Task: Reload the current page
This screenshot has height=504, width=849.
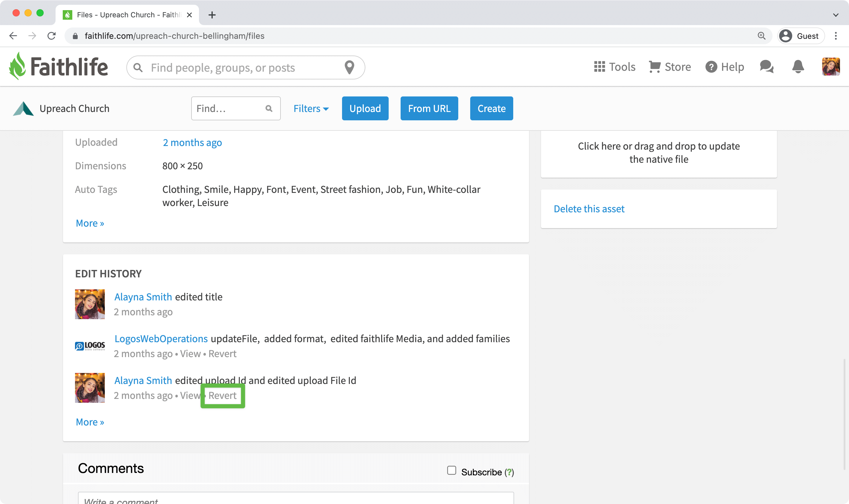Action: pos(52,36)
